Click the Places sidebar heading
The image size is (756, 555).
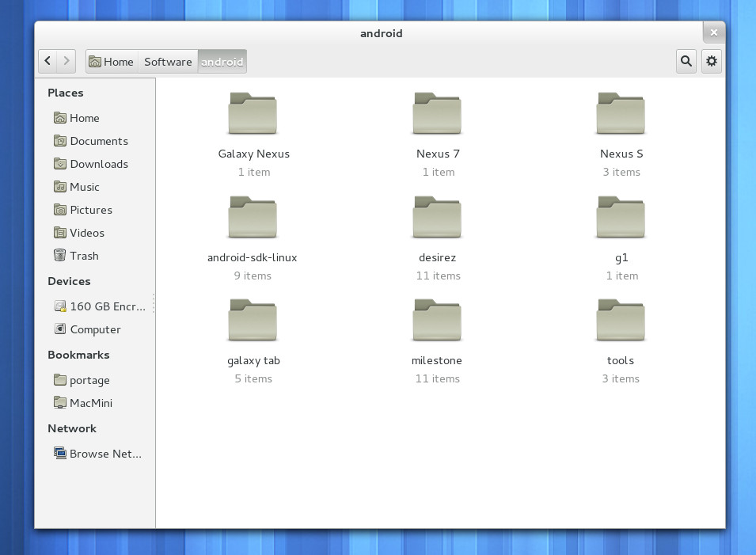(x=66, y=93)
